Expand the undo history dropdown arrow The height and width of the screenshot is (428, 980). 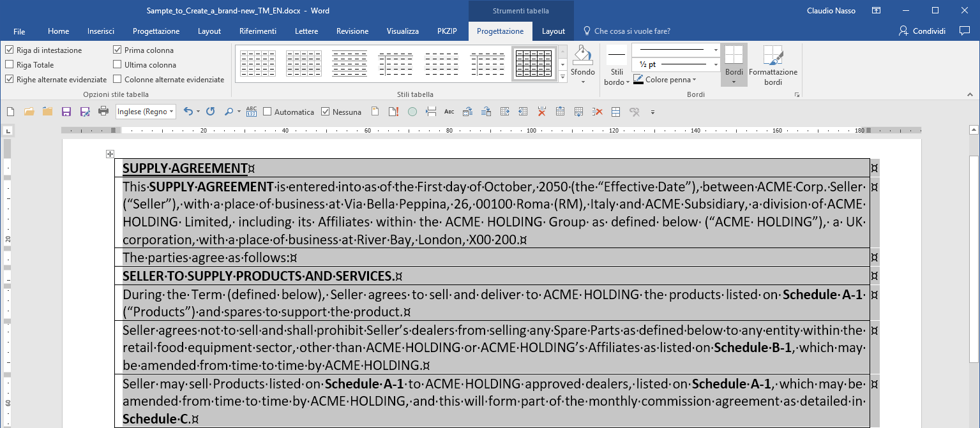pyautogui.click(x=198, y=112)
